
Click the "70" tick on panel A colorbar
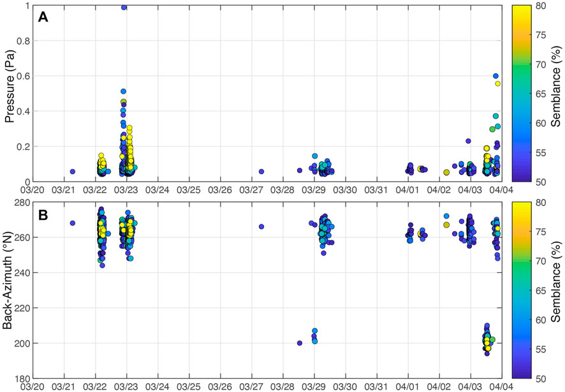coord(541,64)
